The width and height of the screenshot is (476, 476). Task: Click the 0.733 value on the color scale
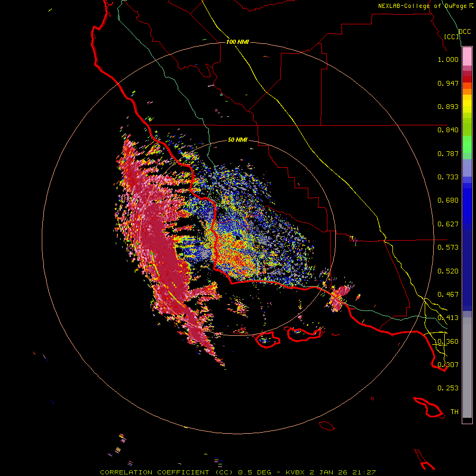[x=448, y=177]
